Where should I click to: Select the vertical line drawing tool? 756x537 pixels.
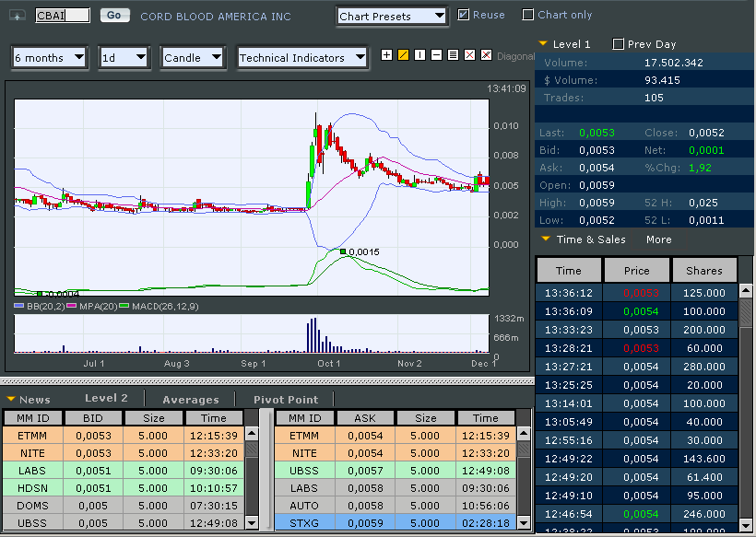click(419, 55)
